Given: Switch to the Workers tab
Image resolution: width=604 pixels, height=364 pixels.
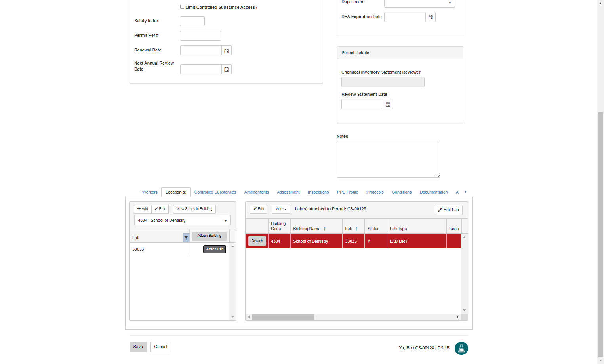Looking at the screenshot, I should coord(150,192).
